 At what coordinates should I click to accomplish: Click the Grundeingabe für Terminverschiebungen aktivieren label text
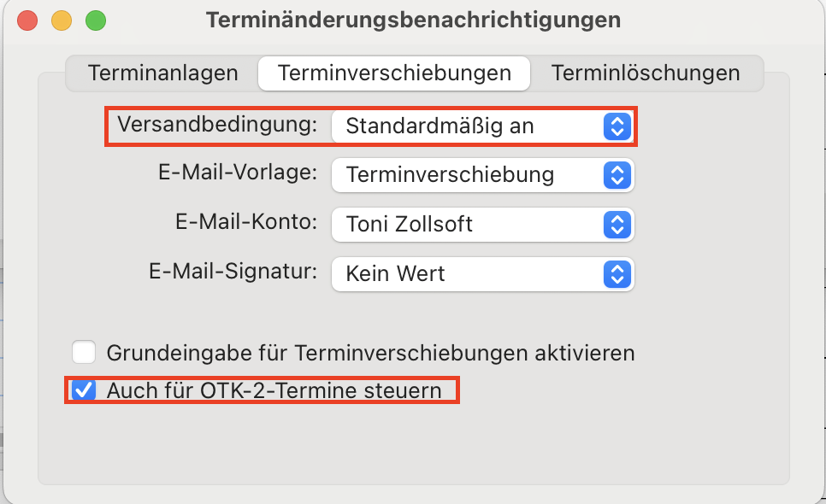(370, 353)
